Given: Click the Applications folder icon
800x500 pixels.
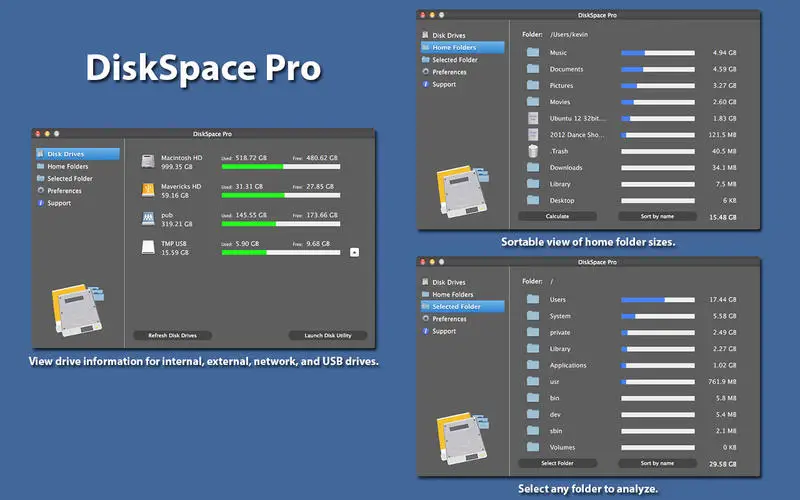Looking at the screenshot, I should click(x=533, y=364).
